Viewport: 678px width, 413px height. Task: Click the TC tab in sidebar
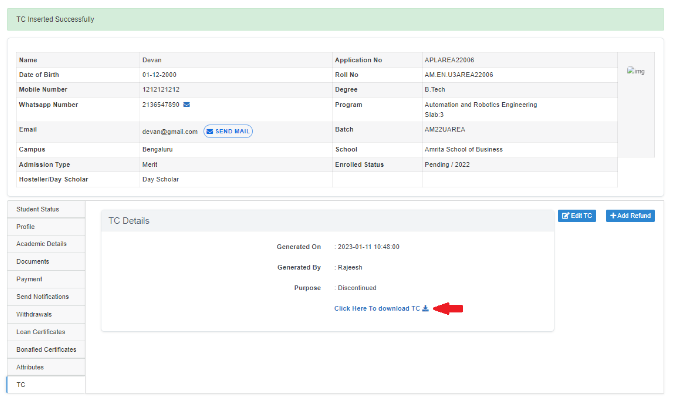point(22,384)
